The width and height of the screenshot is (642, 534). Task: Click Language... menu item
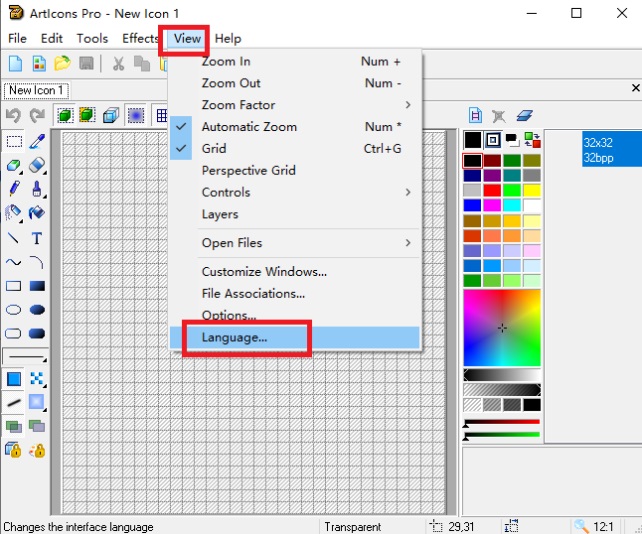(x=295, y=337)
